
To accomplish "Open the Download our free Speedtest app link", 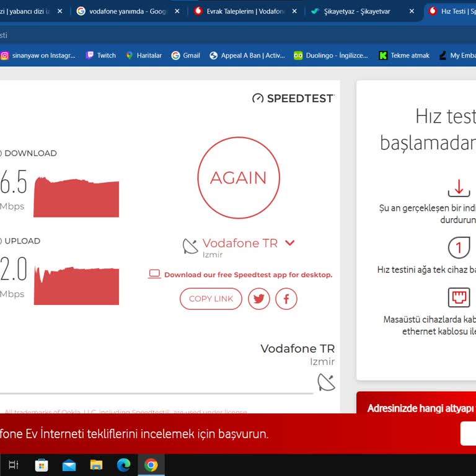I will pos(249,275).
